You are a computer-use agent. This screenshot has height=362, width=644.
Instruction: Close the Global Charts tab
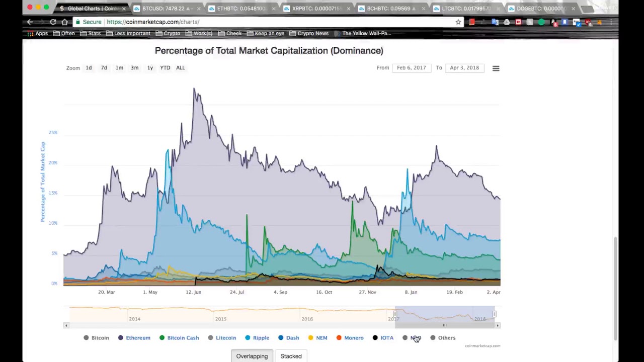pyautogui.click(x=123, y=9)
